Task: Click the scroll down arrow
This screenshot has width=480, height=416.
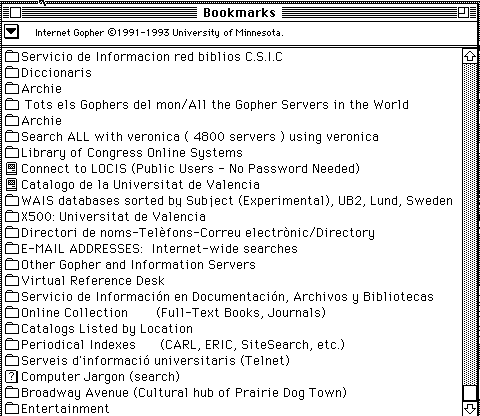Action: coord(470,409)
